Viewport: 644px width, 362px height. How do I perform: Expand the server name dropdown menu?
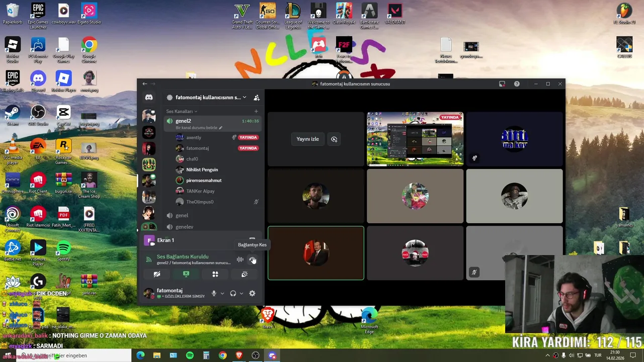point(245,98)
